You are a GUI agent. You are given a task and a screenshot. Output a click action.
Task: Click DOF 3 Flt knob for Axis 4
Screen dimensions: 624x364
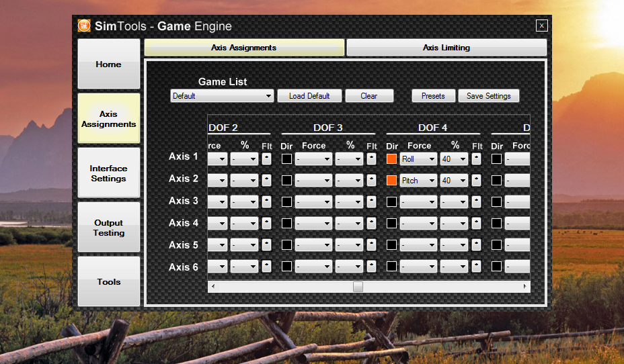click(371, 224)
